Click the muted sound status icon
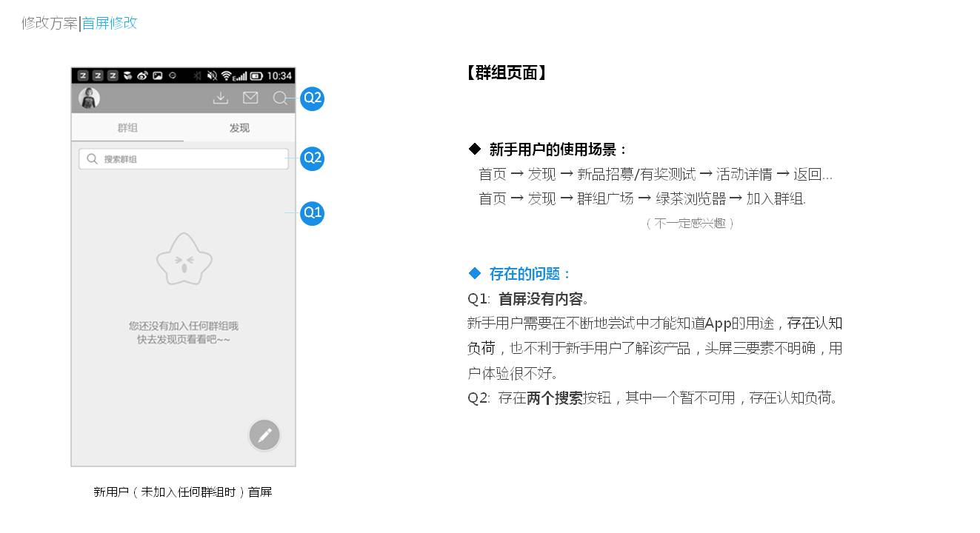 point(212,76)
